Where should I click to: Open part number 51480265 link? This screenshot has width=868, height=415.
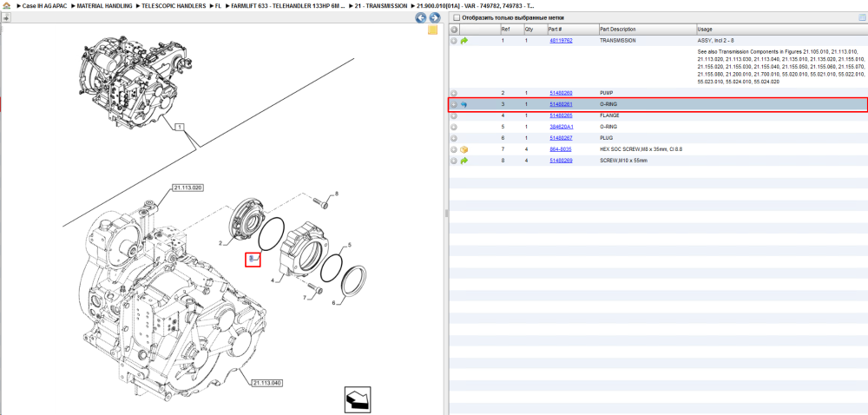point(561,115)
